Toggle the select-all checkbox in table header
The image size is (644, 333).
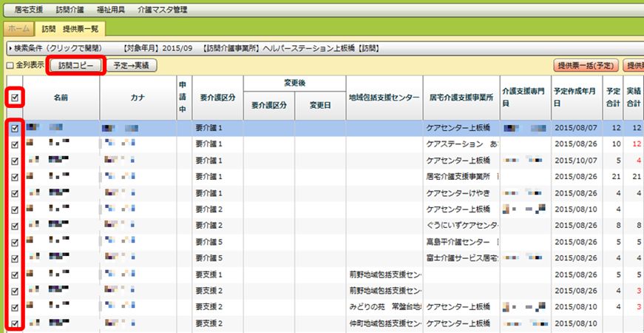pyautogui.click(x=14, y=96)
